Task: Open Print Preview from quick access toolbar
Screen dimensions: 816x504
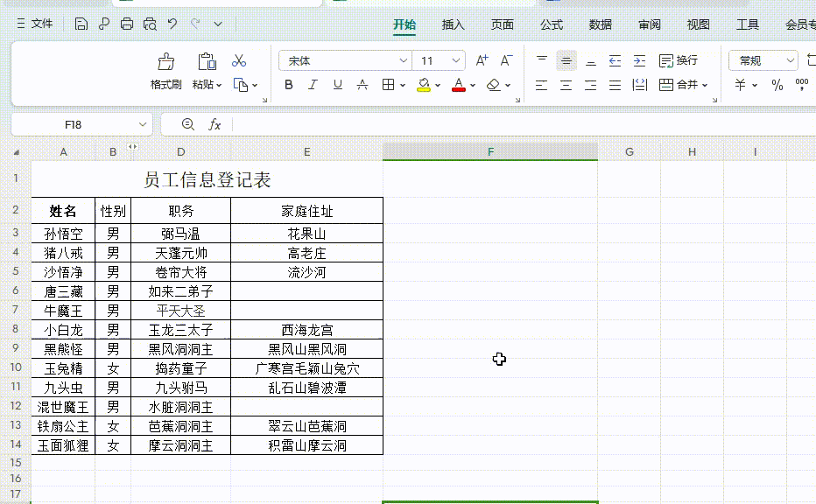Action: click(150, 24)
